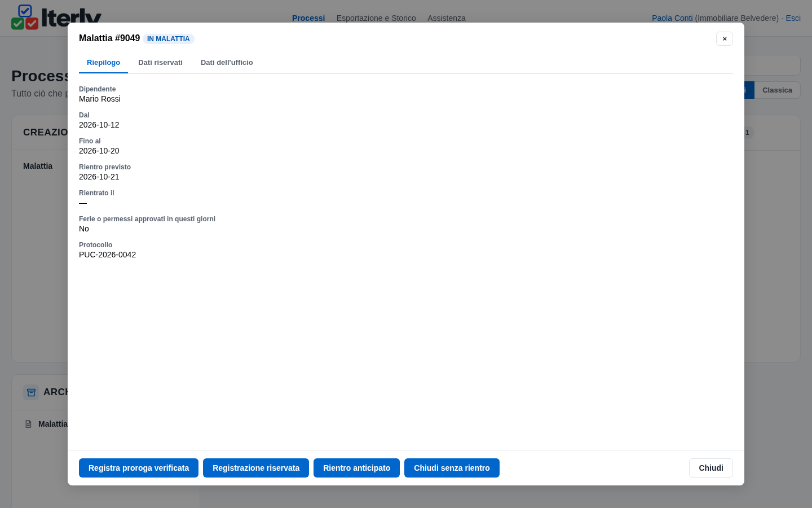Image resolution: width=812 pixels, height=508 pixels.
Task: Click the Registrazione riservata button
Action: pos(256,468)
